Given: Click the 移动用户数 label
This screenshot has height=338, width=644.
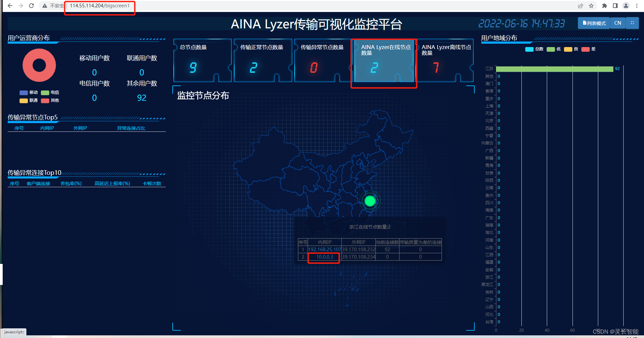Looking at the screenshot, I should (95, 58).
